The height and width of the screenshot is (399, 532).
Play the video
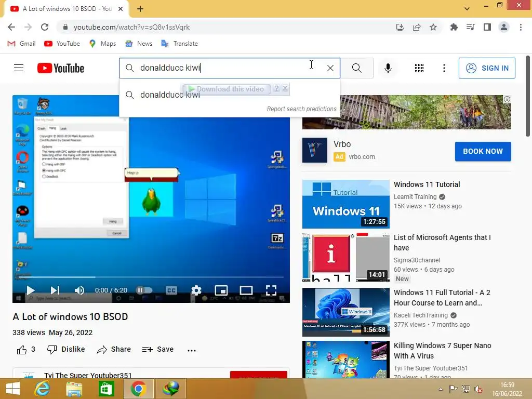coord(31,290)
